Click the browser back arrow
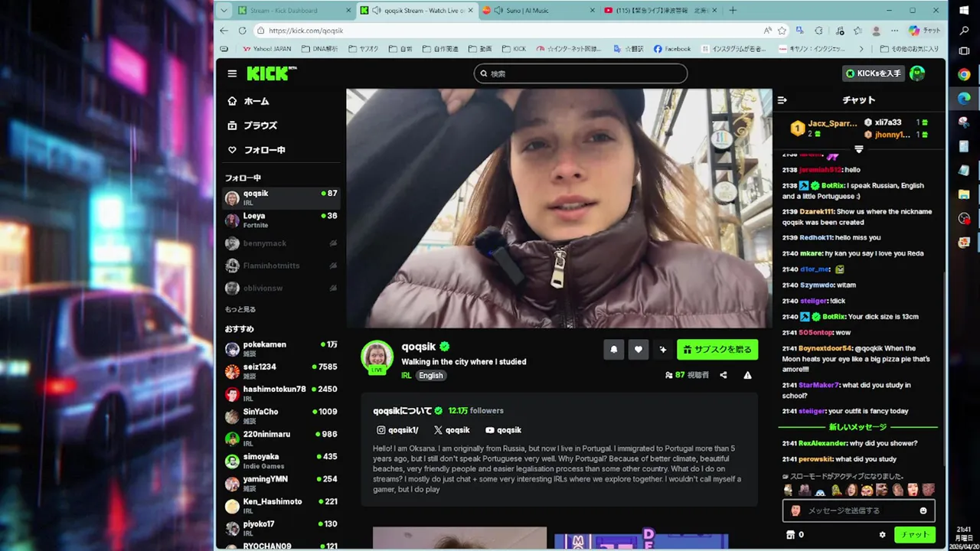Screen dimensions: 980x551 [224, 31]
